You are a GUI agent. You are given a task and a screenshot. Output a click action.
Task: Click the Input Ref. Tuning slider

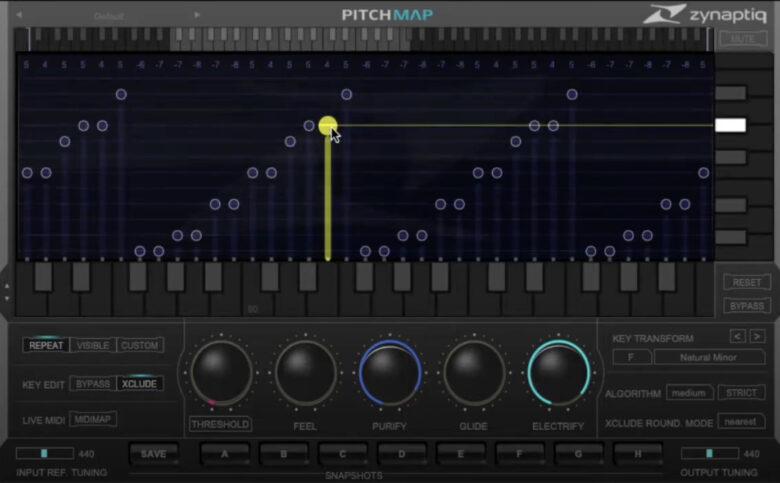pos(45,453)
